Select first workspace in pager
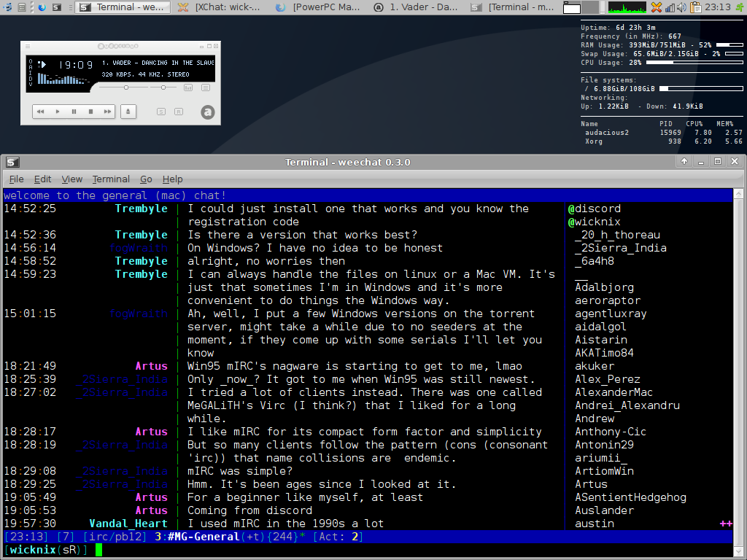 tap(572, 7)
